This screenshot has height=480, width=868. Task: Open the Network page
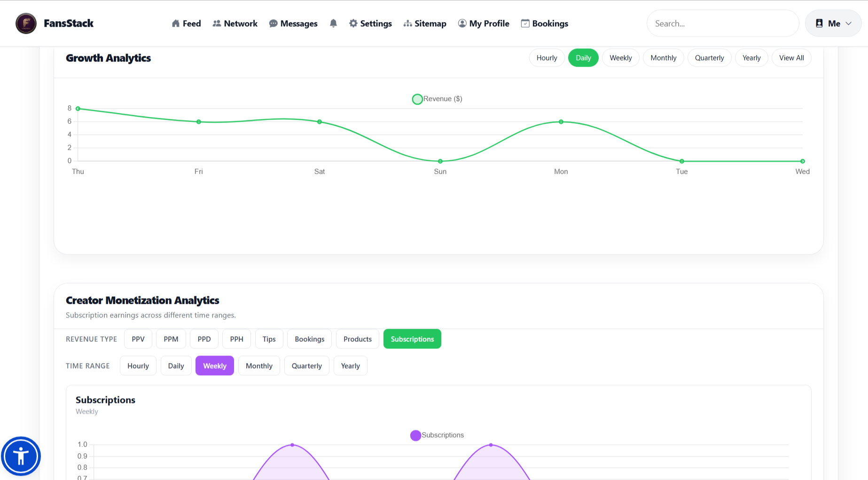[235, 23]
